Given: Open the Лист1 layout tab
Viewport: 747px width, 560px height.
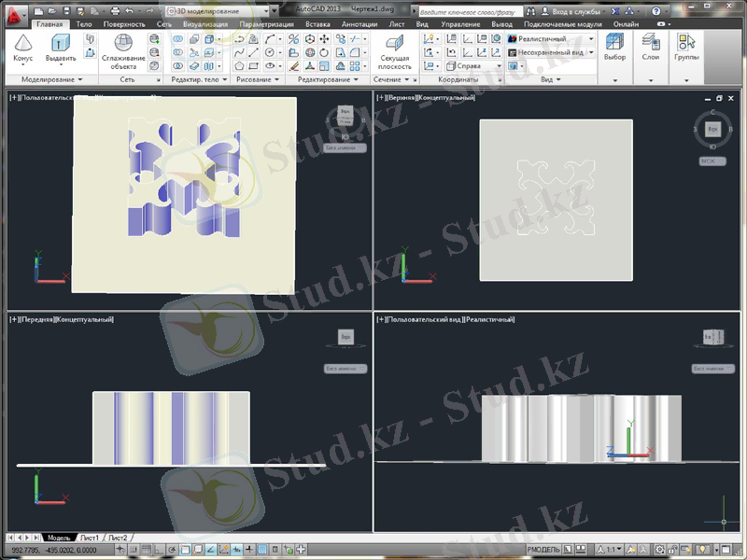Looking at the screenshot, I should coord(90,538).
